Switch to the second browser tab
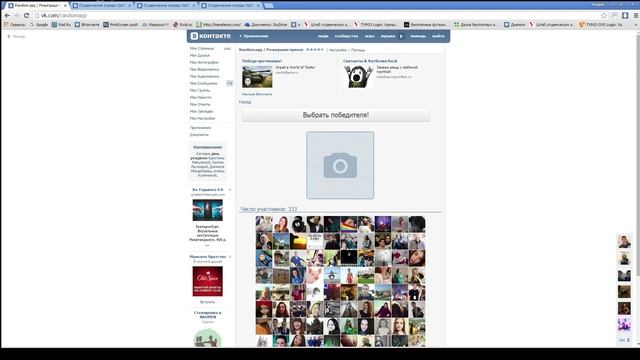 tap(102, 6)
